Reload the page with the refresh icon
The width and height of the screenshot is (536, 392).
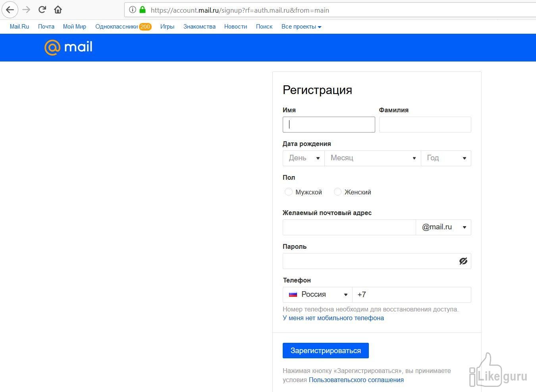[x=42, y=10]
